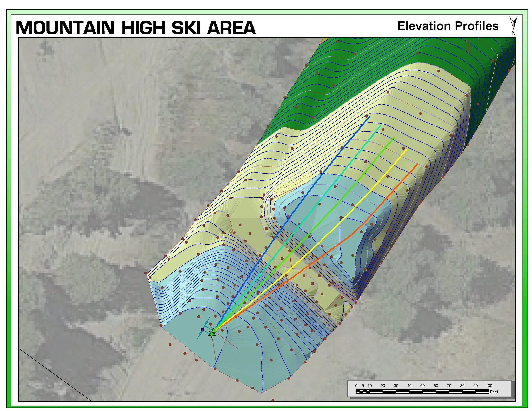
Task: Click the "90" scale bar label
Action: [x=476, y=386]
